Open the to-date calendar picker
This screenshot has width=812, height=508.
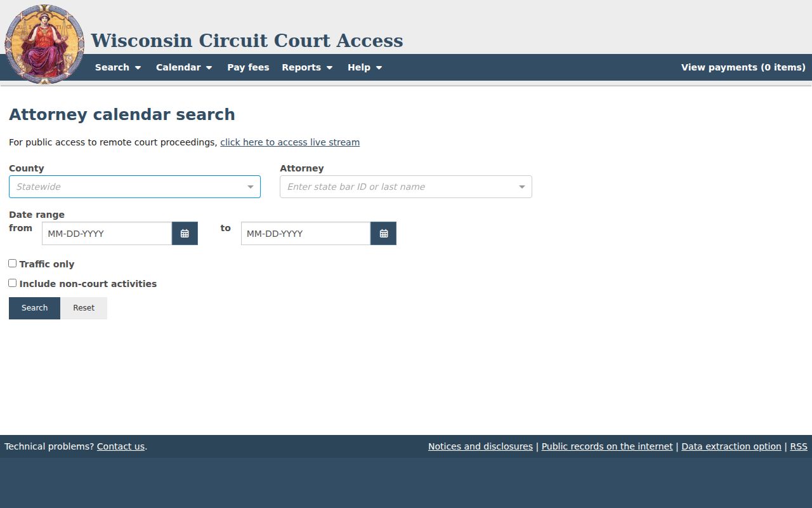coord(384,234)
